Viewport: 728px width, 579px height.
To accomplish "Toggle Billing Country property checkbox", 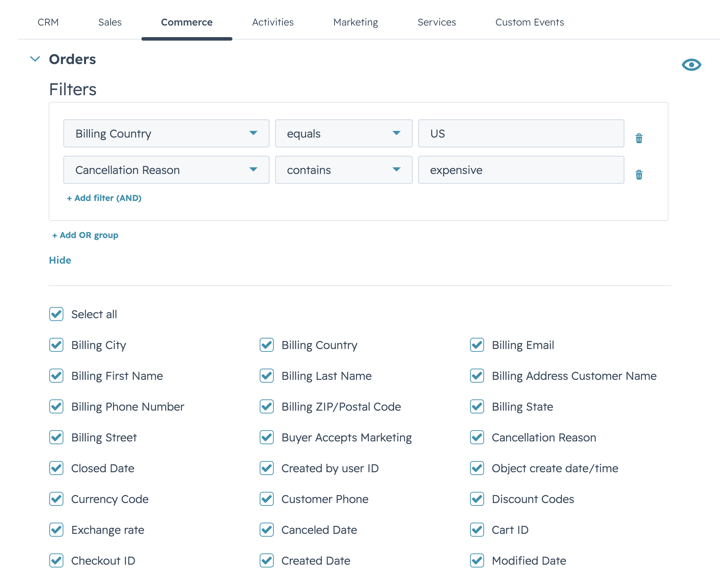I will pos(267,345).
